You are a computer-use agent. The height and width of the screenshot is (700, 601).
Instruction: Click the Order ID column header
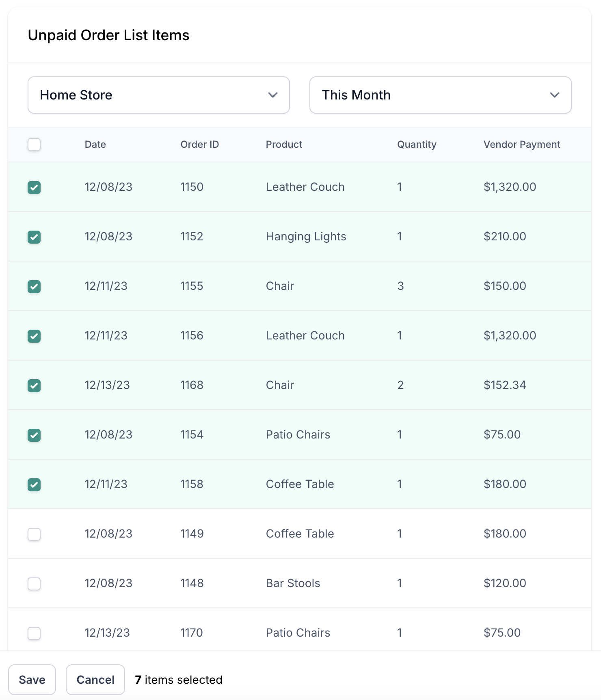200,145
